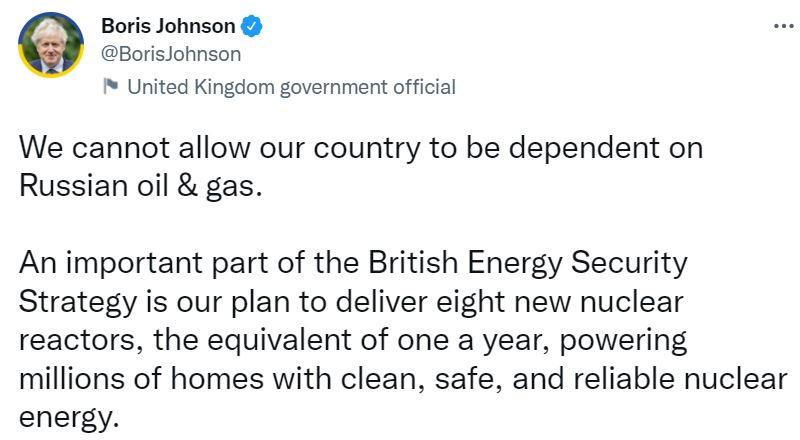
Task: Click the gray flag icon under the handle
Action: coord(111,87)
